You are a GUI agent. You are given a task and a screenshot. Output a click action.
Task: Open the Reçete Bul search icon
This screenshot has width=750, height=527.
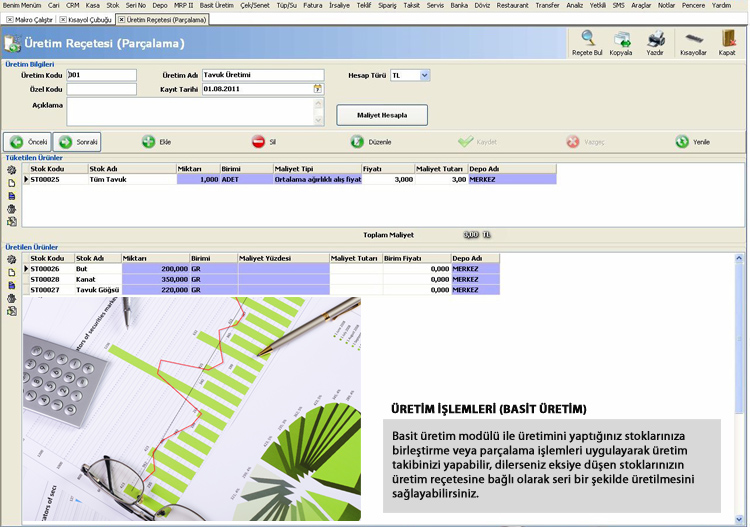click(587, 42)
